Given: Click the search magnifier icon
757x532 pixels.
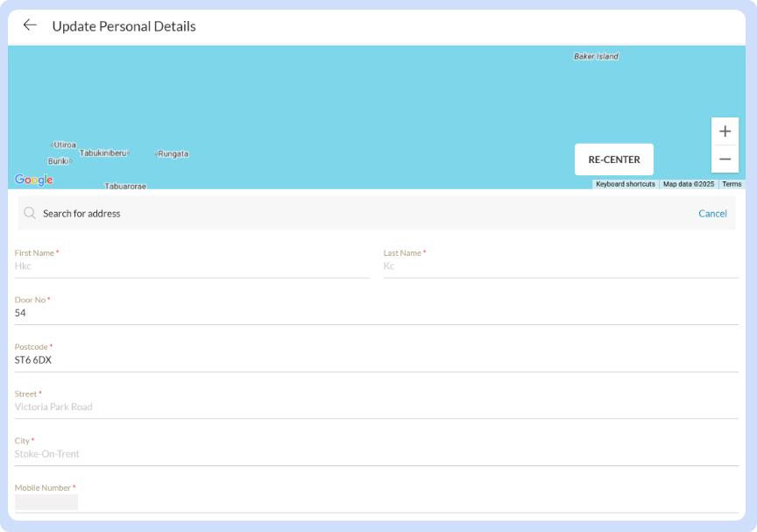Looking at the screenshot, I should pyautogui.click(x=30, y=213).
